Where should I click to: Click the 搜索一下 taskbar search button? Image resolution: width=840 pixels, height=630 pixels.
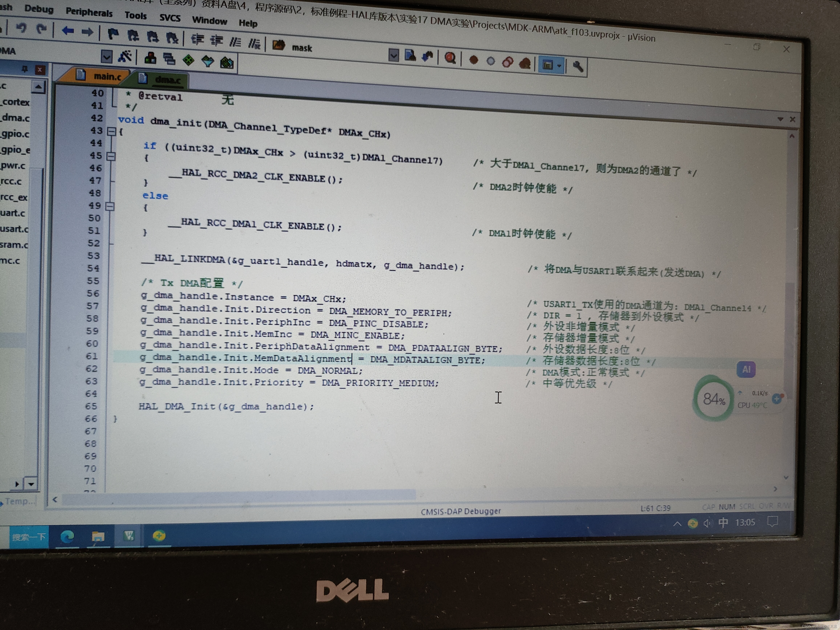click(x=29, y=537)
